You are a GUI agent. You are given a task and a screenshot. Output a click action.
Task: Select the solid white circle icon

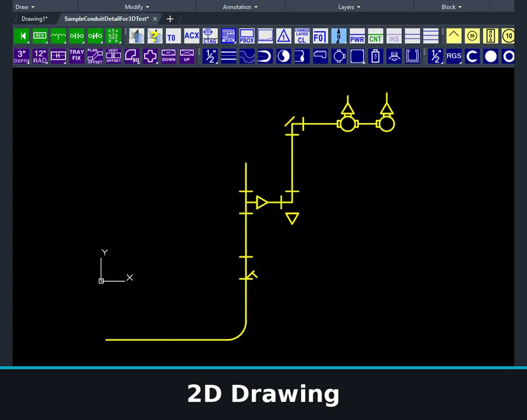(x=491, y=56)
